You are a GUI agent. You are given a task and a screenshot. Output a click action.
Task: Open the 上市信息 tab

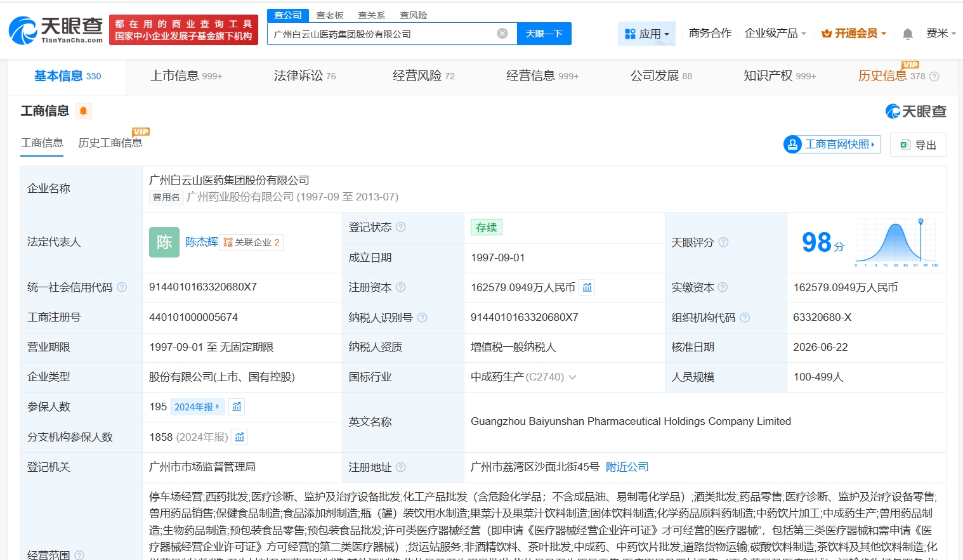click(186, 76)
